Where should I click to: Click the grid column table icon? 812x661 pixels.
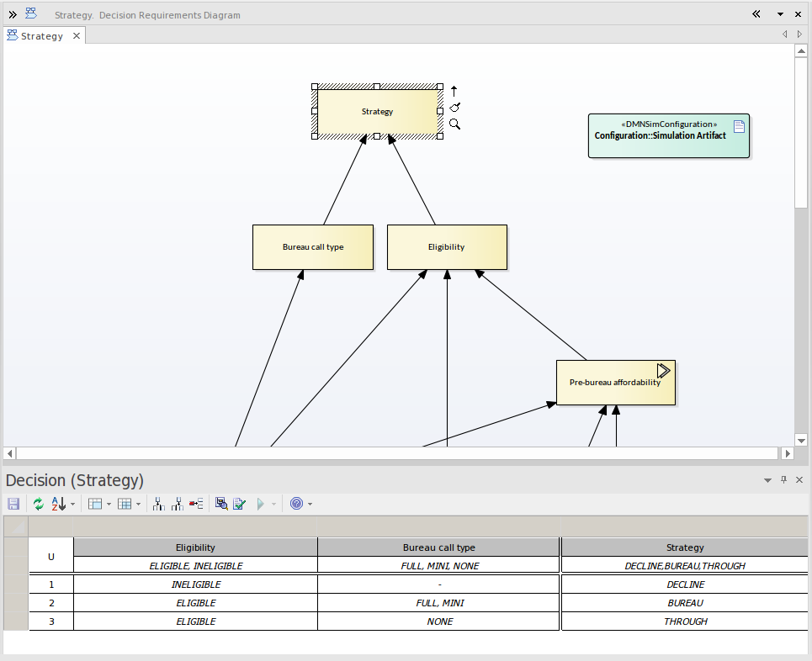click(125, 504)
